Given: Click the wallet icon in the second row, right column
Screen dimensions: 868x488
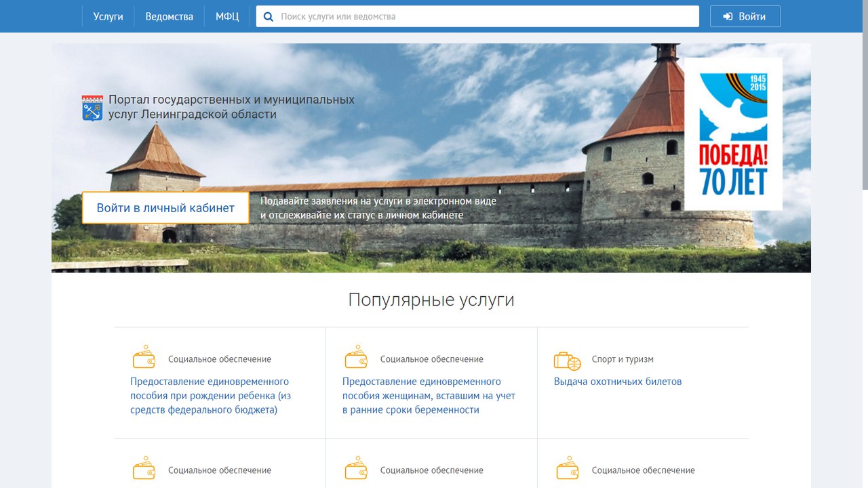Looking at the screenshot, I should point(568,469).
